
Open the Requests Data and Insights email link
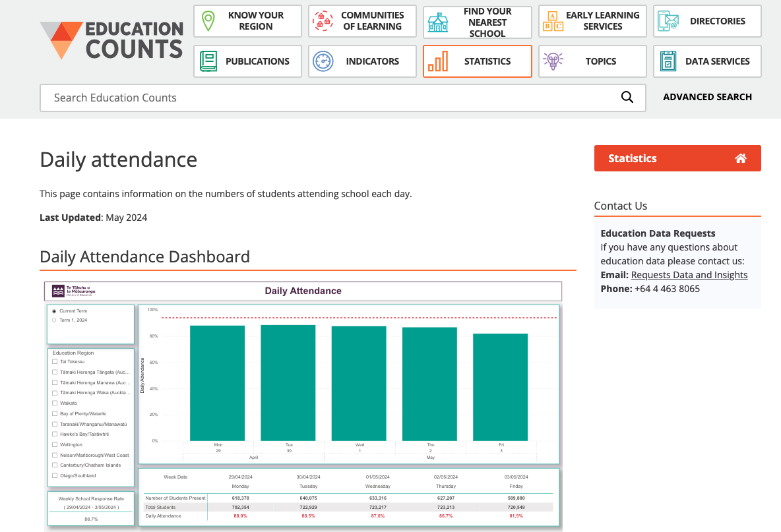click(689, 274)
